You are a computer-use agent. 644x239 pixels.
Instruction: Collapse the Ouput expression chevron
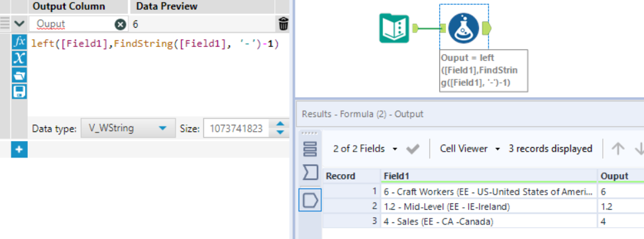click(x=19, y=24)
